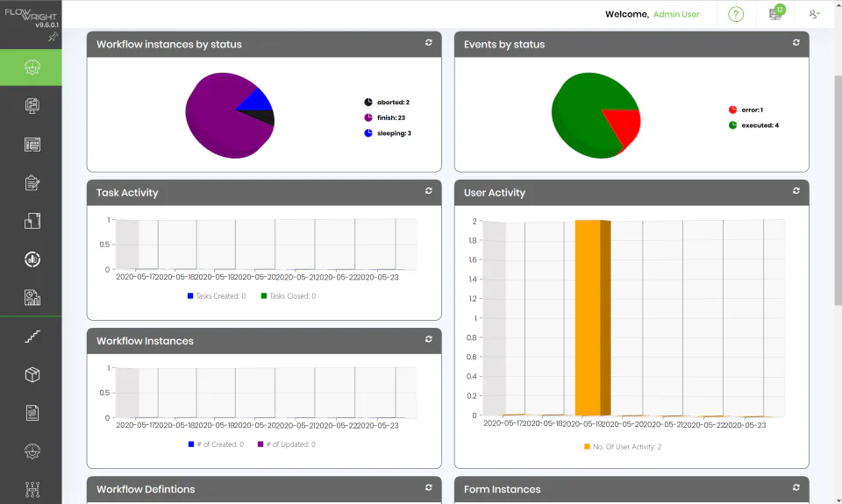Open the form layout window sidebar icon

point(32,145)
